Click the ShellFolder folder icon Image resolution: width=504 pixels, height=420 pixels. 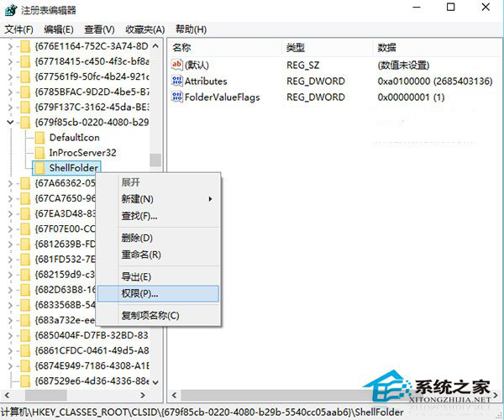pyautogui.click(x=39, y=168)
